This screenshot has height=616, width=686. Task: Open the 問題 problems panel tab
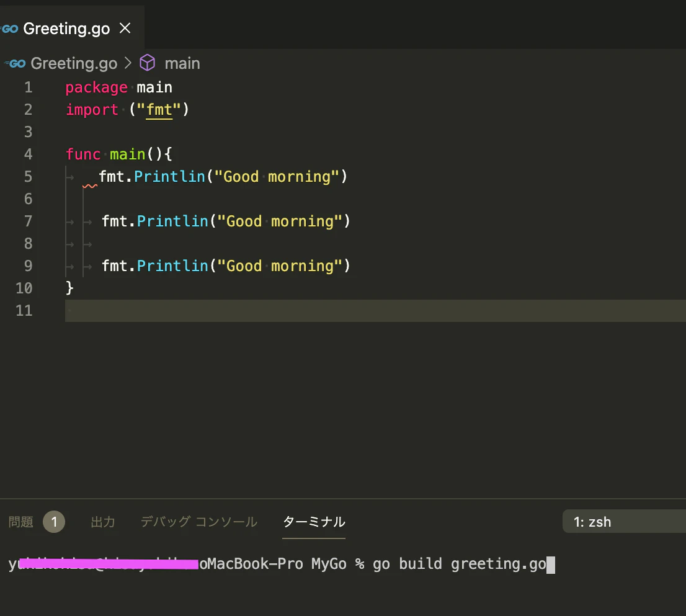(21, 522)
